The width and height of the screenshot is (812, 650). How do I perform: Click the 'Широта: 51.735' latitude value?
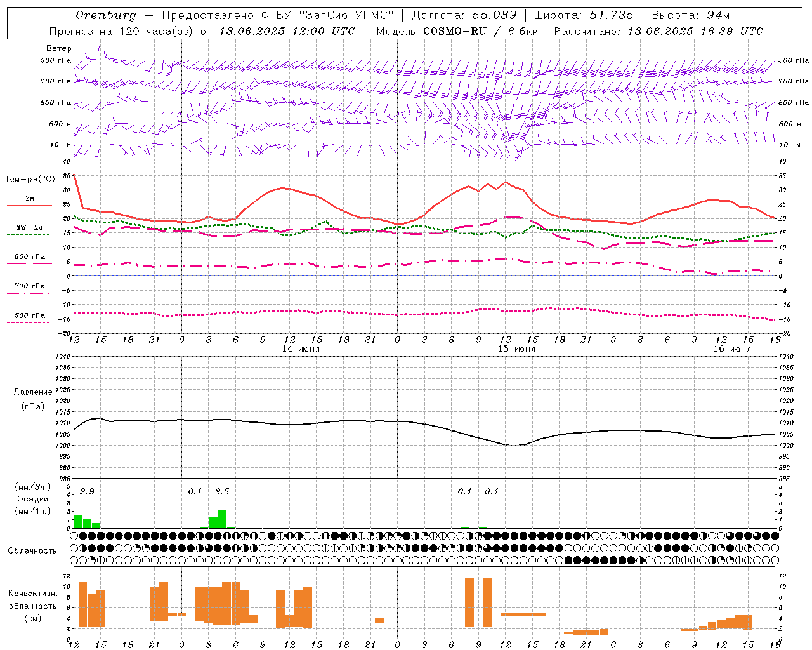coord(584,15)
